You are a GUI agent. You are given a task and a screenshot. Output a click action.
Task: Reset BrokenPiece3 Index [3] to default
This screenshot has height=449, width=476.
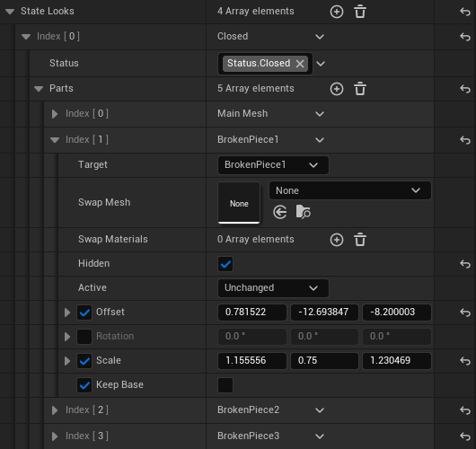click(465, 436)
